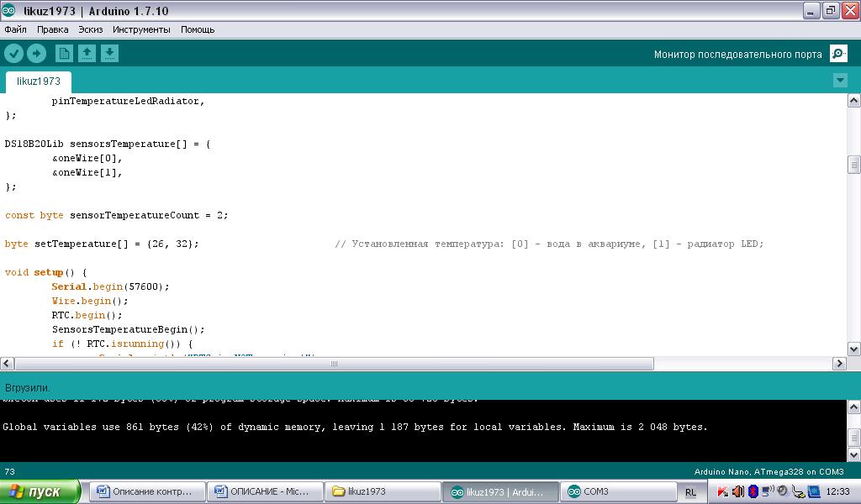Open the Serial Monitor magnifier icon
861x504 pixels.
(x=838, y=54)
